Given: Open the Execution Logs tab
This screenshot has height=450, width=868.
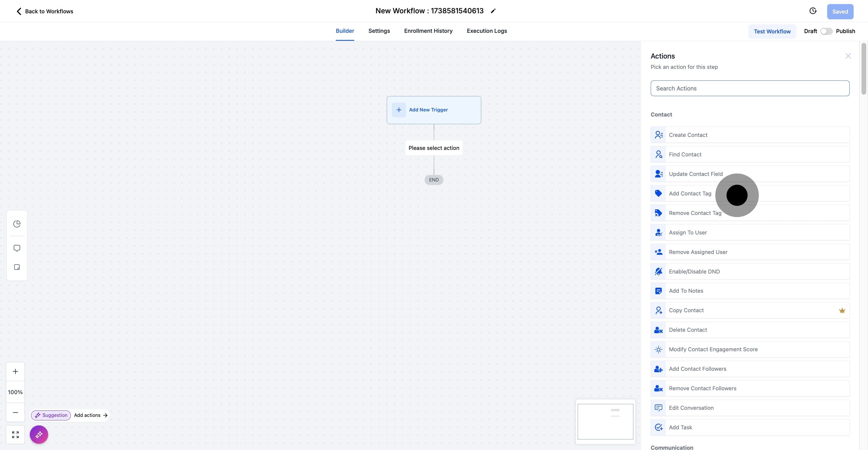Looking at the screenshot, I should [x=487, y=31].
